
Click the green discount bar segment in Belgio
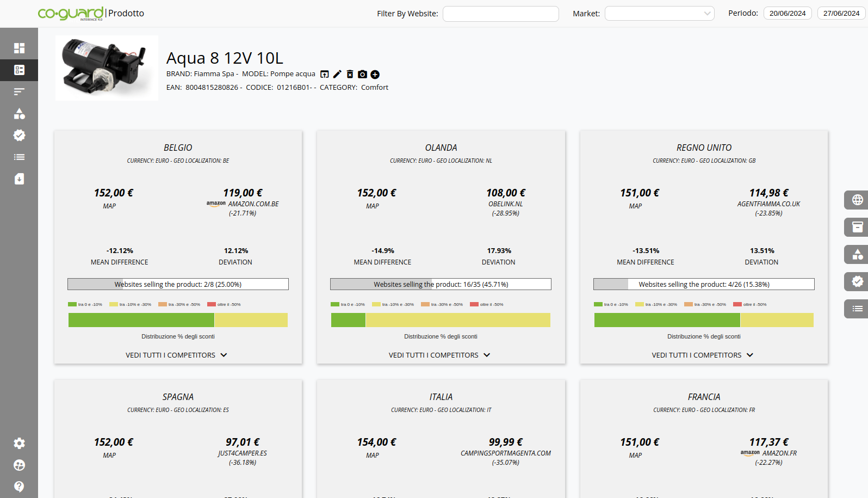(x=141, y=320)
